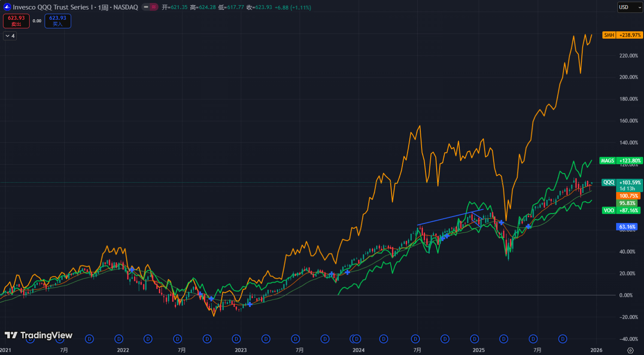644x355 pixels.
Task: Toggle the gray dash market status pill
Action: [146, 7]
